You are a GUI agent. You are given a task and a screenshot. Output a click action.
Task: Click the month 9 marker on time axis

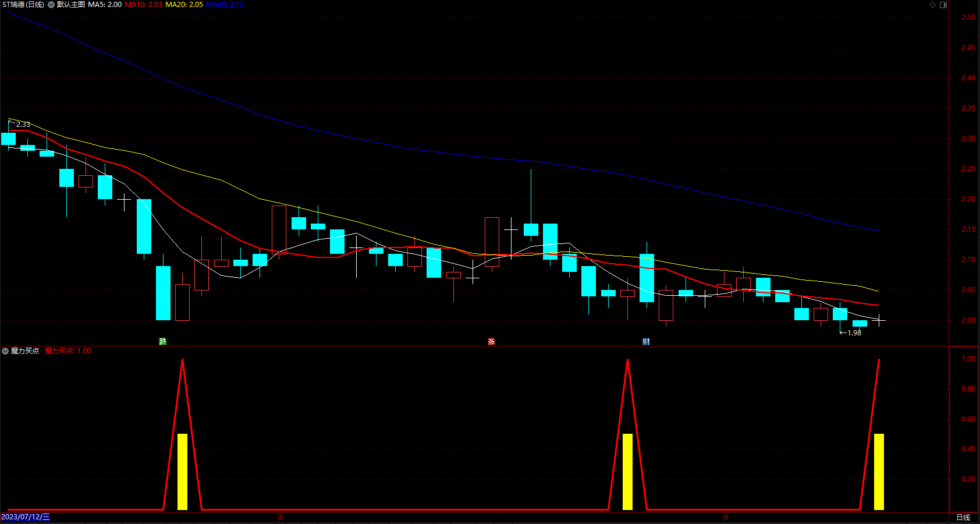point(726,518)
